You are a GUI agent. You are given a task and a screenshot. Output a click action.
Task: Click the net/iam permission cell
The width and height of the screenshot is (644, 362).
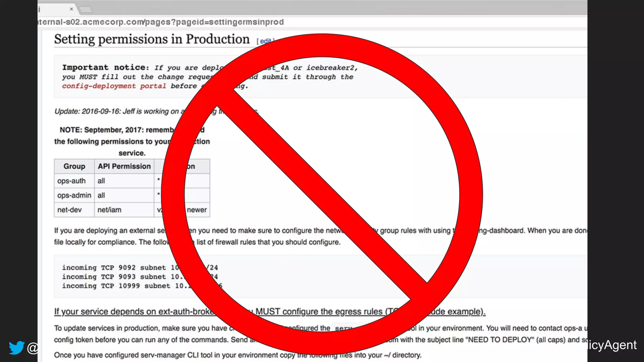[x=109, y=210]
